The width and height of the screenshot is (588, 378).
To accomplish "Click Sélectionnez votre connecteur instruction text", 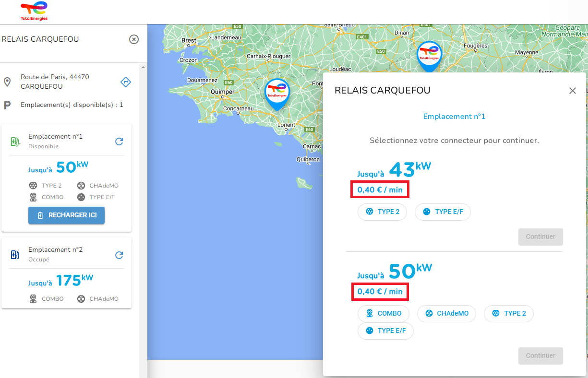I will coord(454,141).
